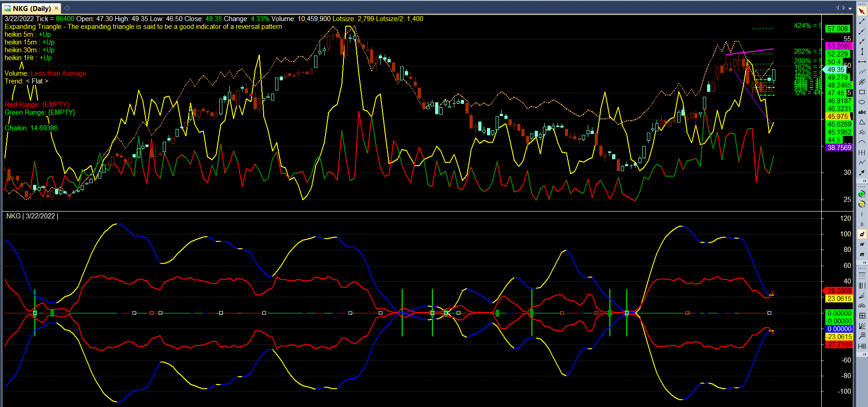
Task: Select the horizontal line tool
Action: coord(862,62)
